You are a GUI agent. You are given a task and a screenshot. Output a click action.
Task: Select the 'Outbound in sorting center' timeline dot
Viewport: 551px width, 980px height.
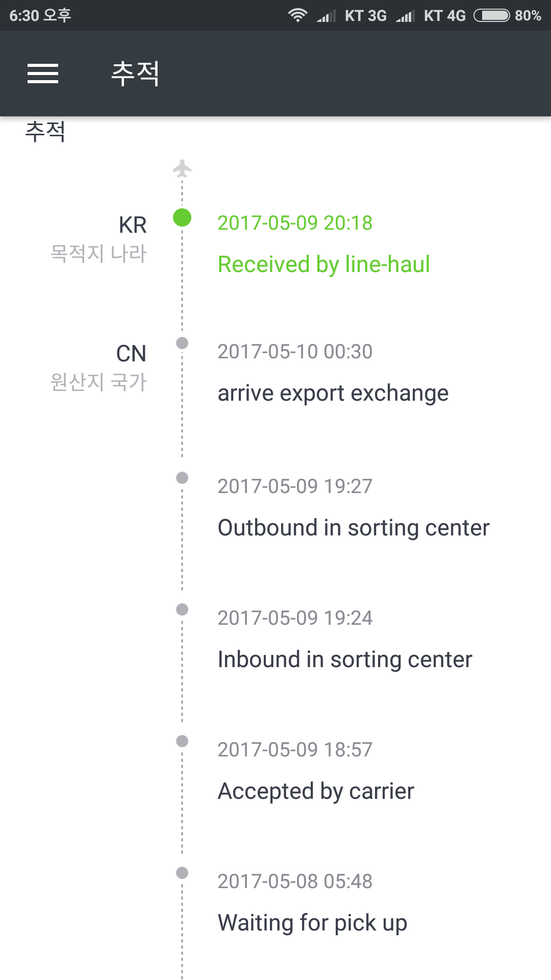(x=182, y=478)
